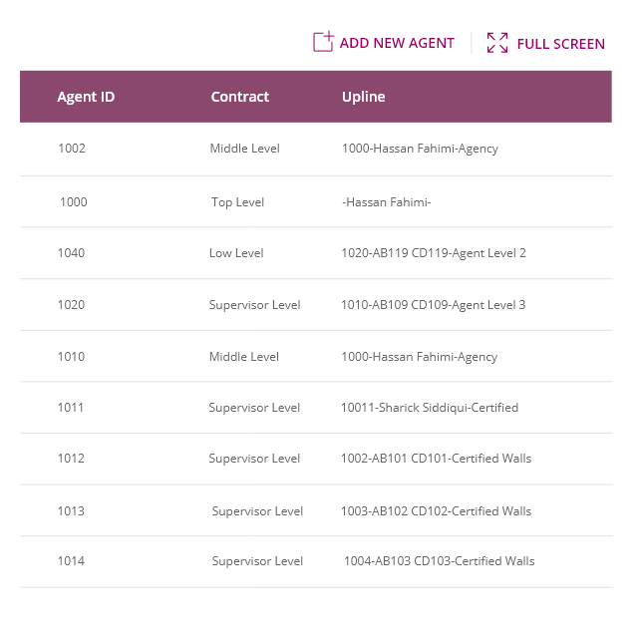Click upline 10011-Sharick Siddiqui-Certified

(430, 408)
